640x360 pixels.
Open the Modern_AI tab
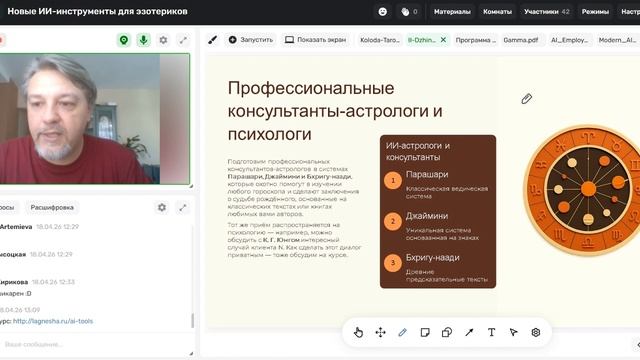pos(617,40)
